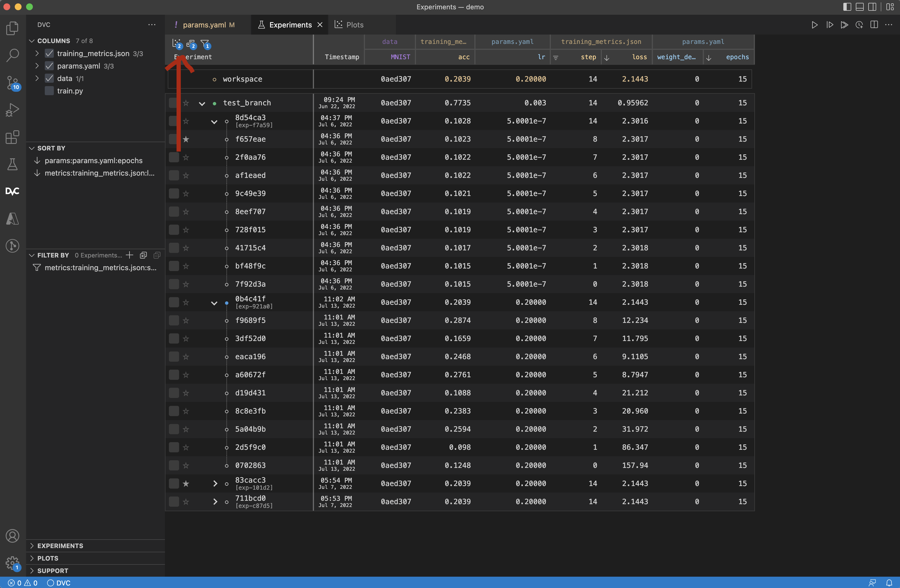Open Extensions in the activity bar
This screenshot has height=588, width=900.
pyautogui.click(x=12, y=137)
